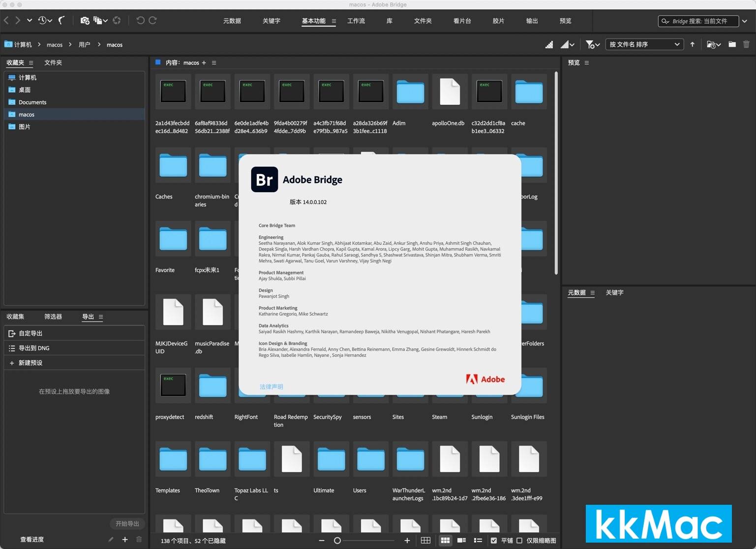Switch to 文件夹 panel tab

[53, 63]
